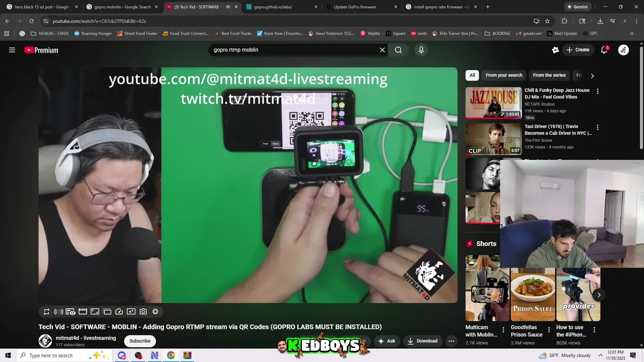Open the mitmat4d - livestreaming channel name
This screenshot has height=362, width=644.
point(86,338)
